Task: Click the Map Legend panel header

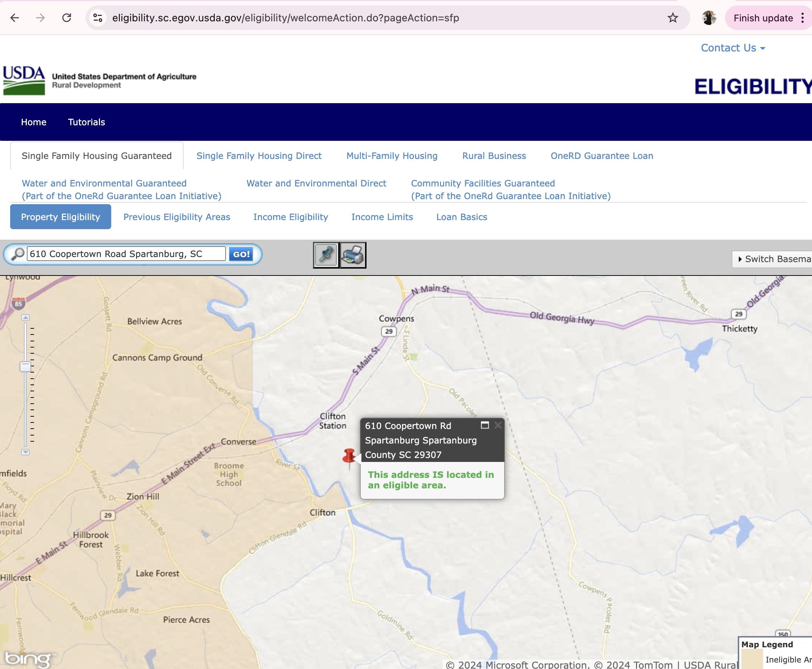Action: click(767, 644)
